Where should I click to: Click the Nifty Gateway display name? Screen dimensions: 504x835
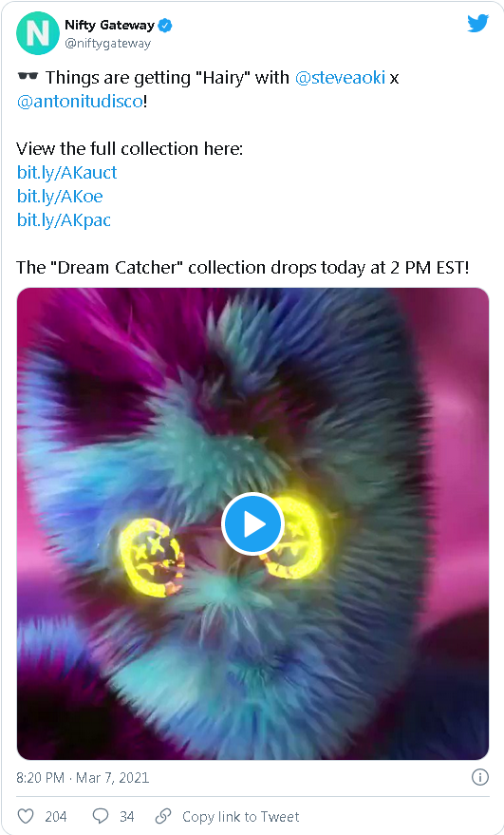click(x=110, y=25)
